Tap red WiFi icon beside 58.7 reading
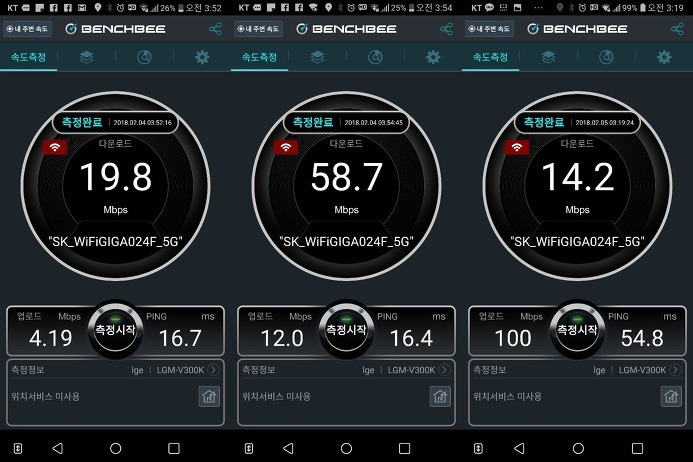The image size is (693, 462). click(286, 147)
